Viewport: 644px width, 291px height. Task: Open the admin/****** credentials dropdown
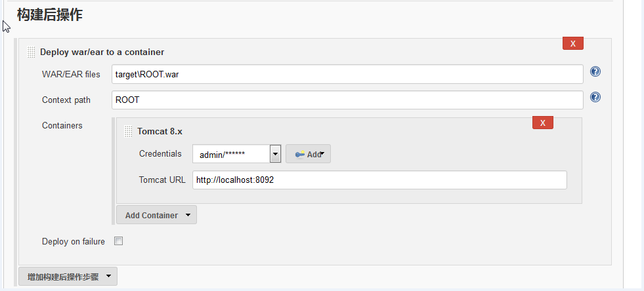(276, 154)
